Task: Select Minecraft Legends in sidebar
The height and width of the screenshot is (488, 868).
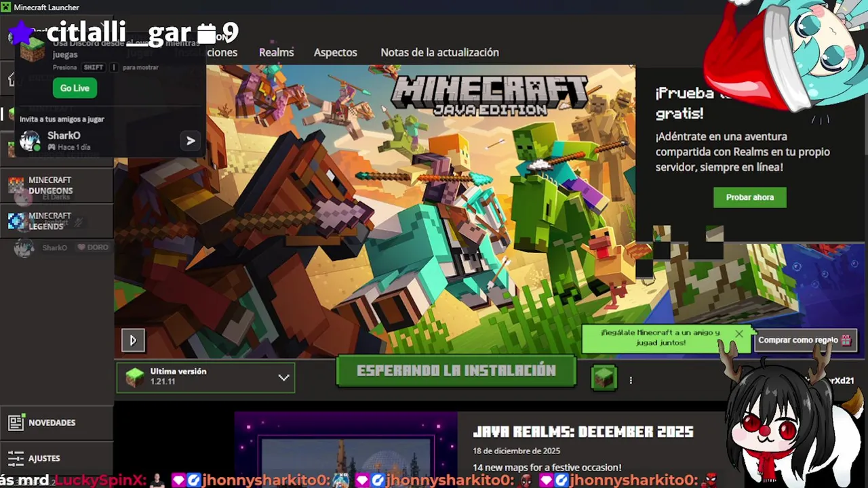Action: coord(57,221)
